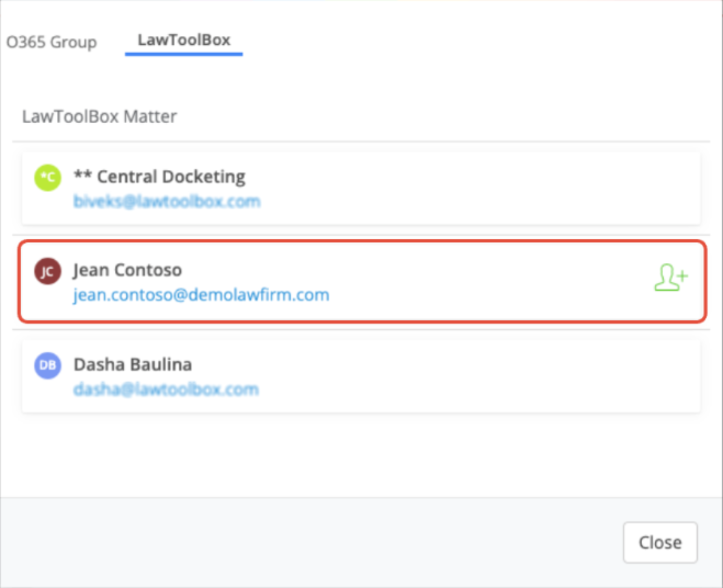Select the Dasha Baulina name

(x=133, y=364)
